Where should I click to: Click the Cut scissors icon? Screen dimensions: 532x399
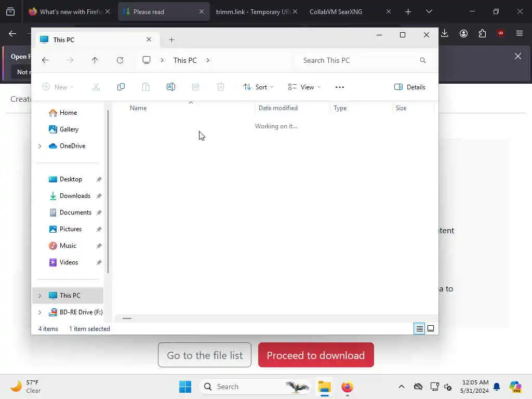pyautogui.click(x=96, y=87)
